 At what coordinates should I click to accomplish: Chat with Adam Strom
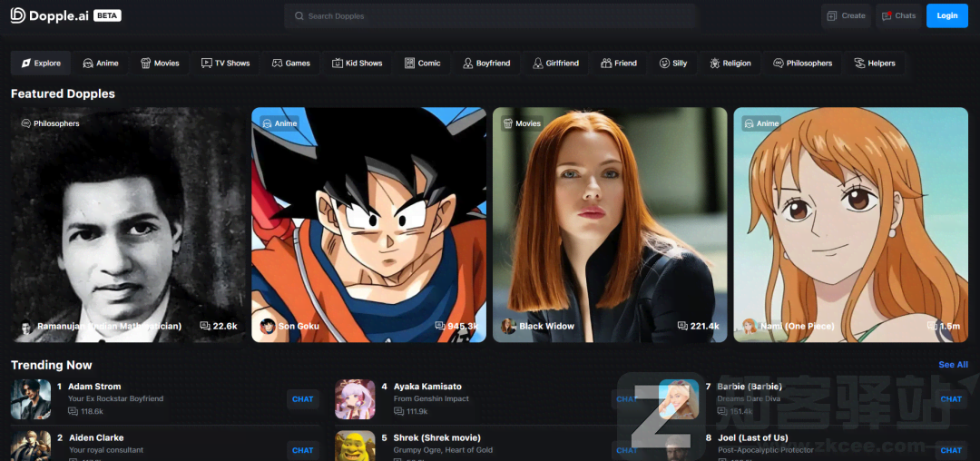pos(302,399)
